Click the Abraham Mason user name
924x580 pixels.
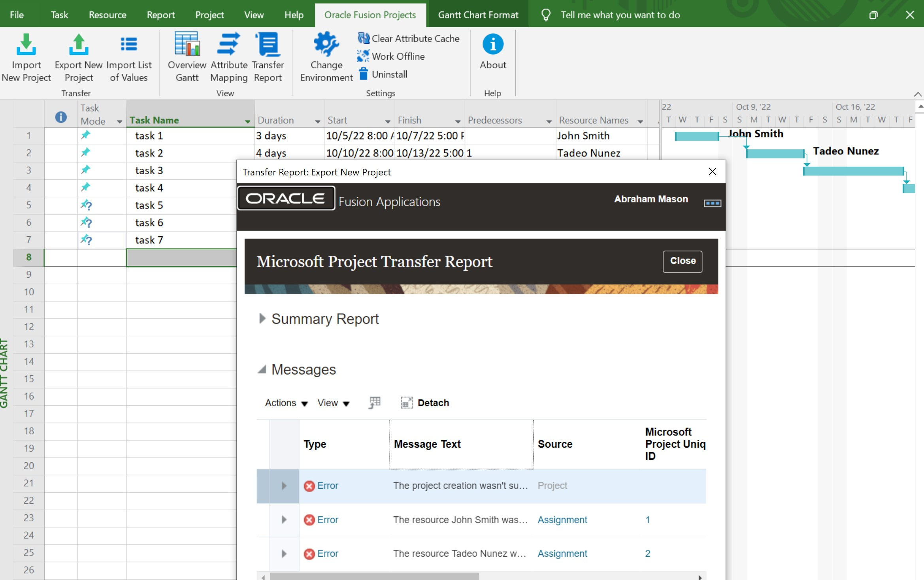click(651, 199)
